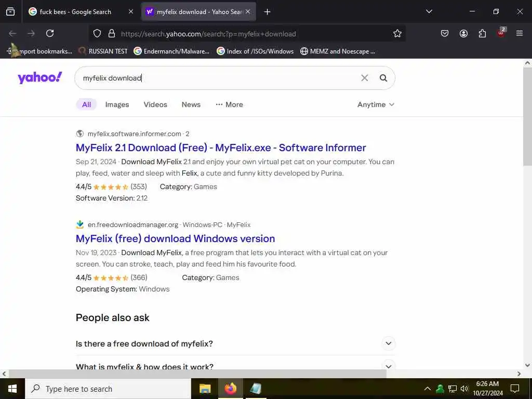This screenshot has height=399, width=532.
Task: Open tracking protection shield icon
Action: 97,34
